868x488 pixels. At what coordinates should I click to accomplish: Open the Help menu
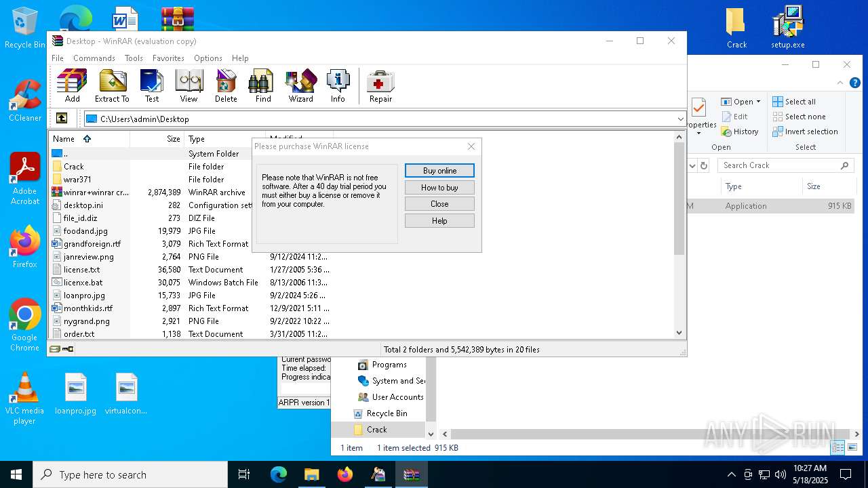[240, 58]
